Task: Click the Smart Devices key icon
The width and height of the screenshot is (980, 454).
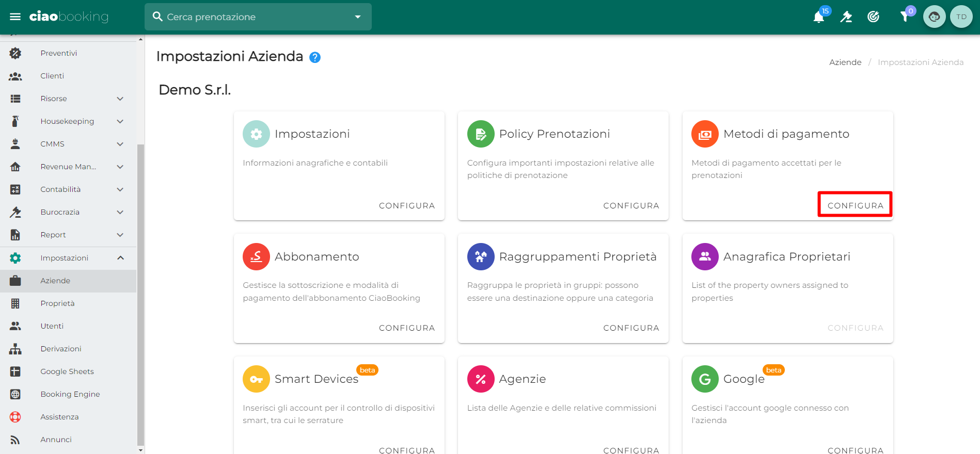Action: 256,379
